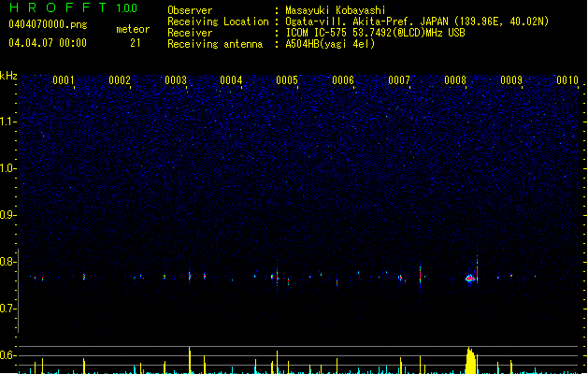Click the wide yellow power burst near 0008
The height and width of the screenshot is (374, 588).
click(x=471, y=361)
